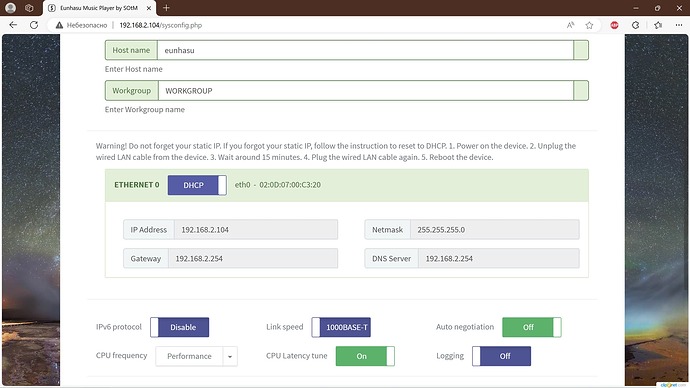Click the Workgroup text field
This screenshot has height=388, width=690.
pyautogui.click(x=365, y=91)
